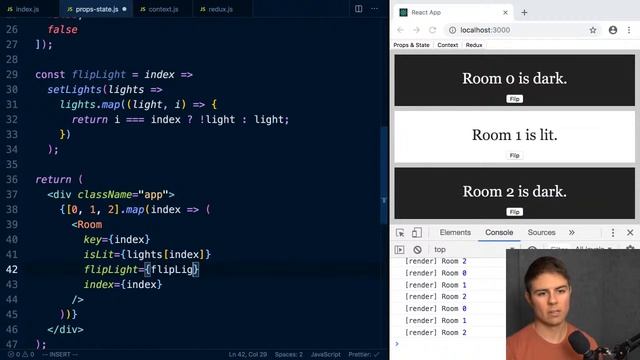Open a new browser tab
The height and width of the screenshot is (360, 640).
coord(524,13)
